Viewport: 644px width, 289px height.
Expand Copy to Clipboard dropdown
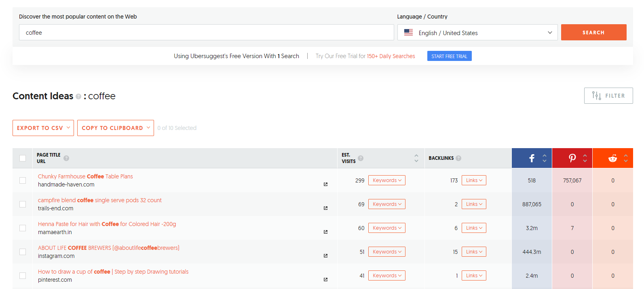pyautogui.click(x=116, y=128)
